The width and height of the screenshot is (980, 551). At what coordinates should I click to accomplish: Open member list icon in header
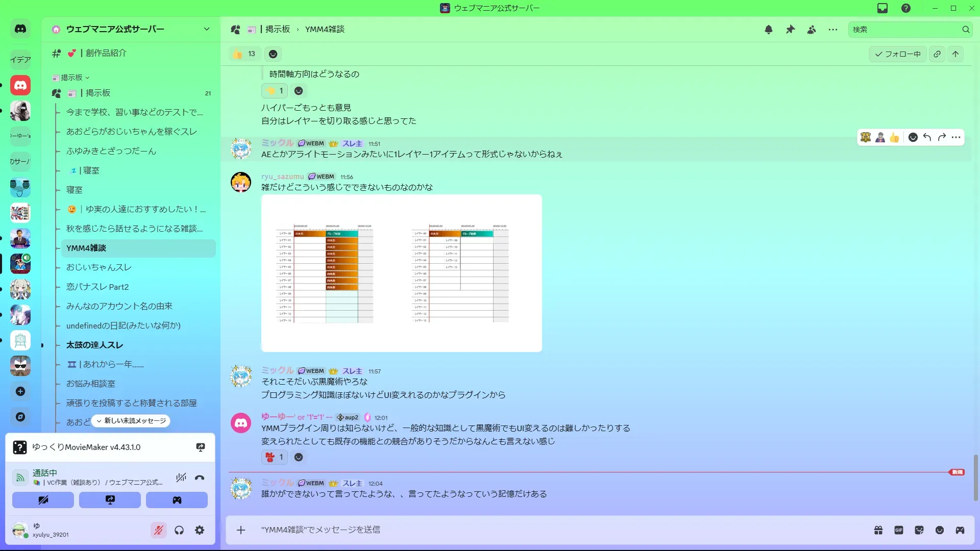tap(812, 30)
